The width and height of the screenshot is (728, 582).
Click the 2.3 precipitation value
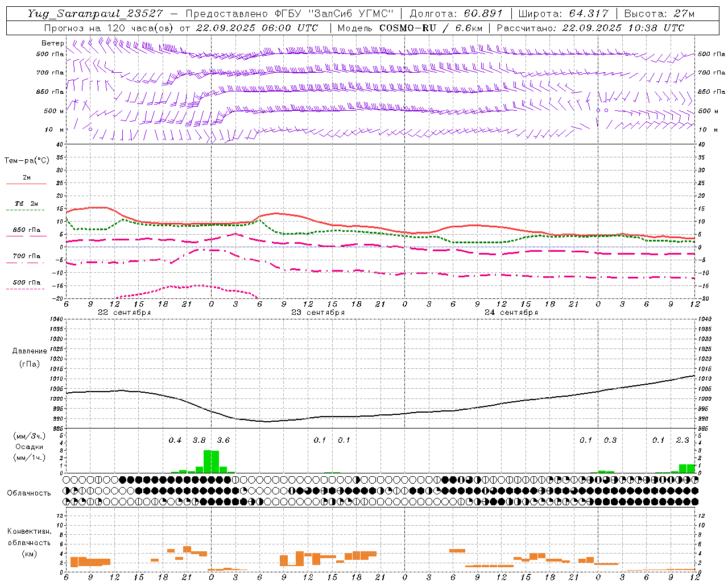click(682, 440)
